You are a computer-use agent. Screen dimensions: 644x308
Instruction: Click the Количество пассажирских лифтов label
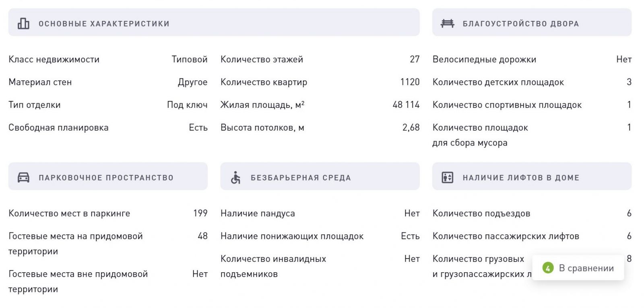tap(506, 236)
